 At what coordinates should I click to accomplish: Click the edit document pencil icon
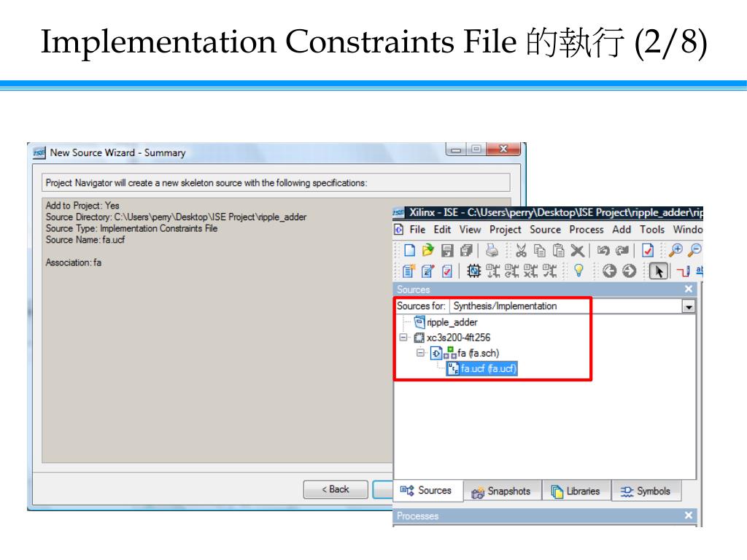427,271
